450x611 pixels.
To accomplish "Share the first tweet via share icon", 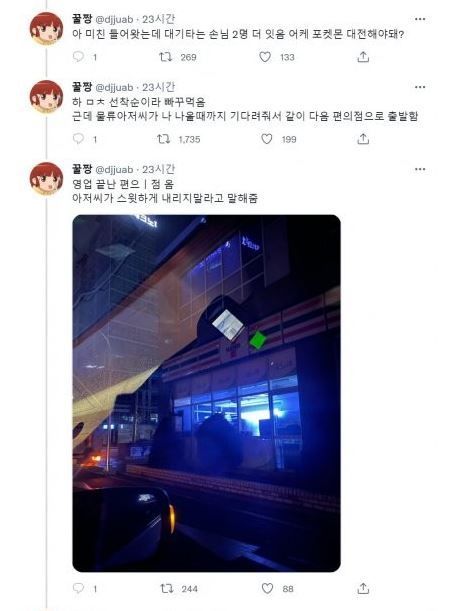I will [363, 57].
